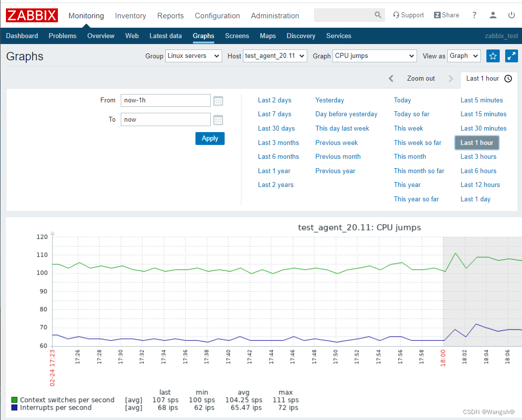Image resolution: width=522 pixels, height=420 pixels.
Task: Select Last 1 day range
Action: 475,199
